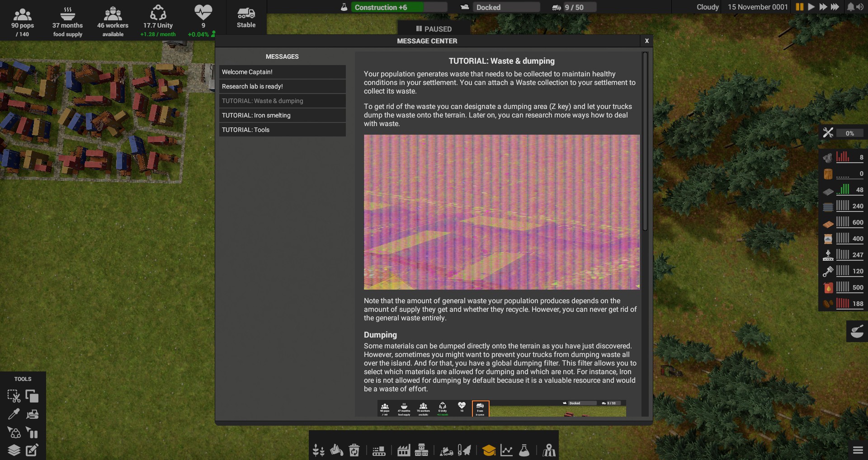Check the repair progress 0% bar

850,133
